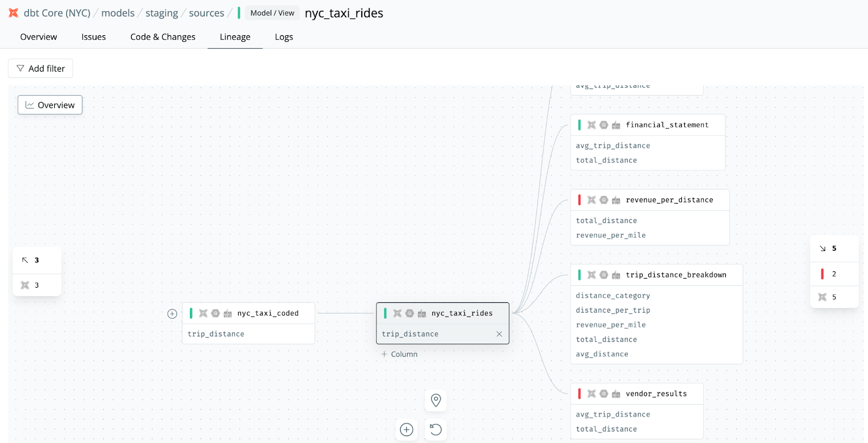The image size is (868, 443).
Task: Click query icon on financial_statement node
Action: [x=604, y=125]
